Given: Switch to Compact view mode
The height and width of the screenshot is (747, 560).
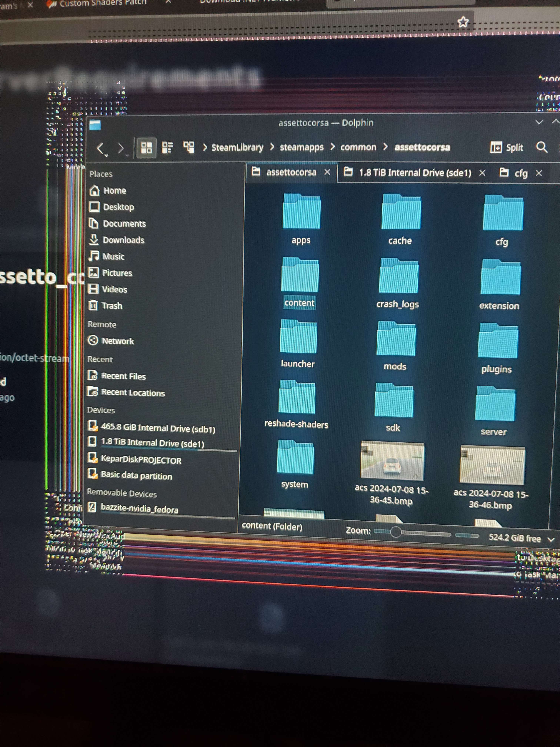Looking at the screenshot, I should 167,148.
